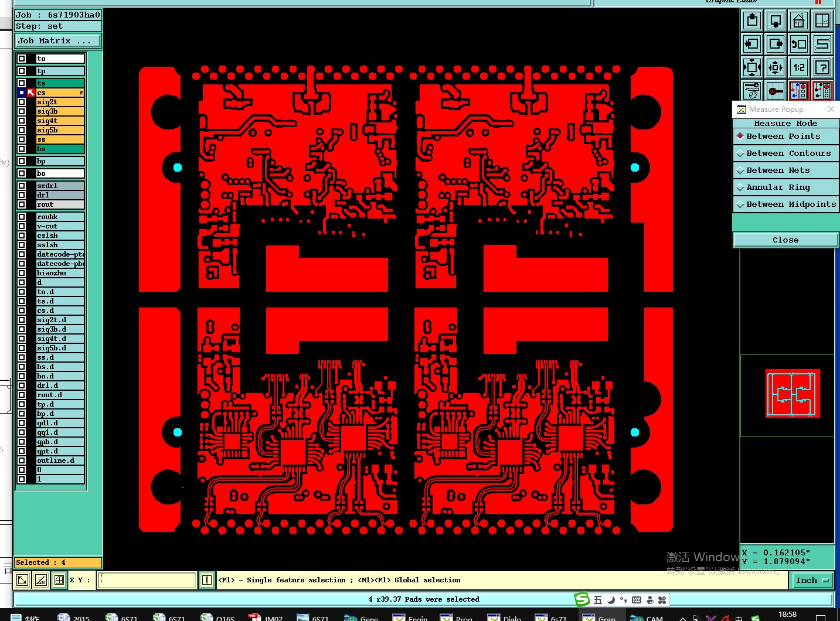Click the pan down view icon
This screenshot has width=840, height=621.
(776, 21)
